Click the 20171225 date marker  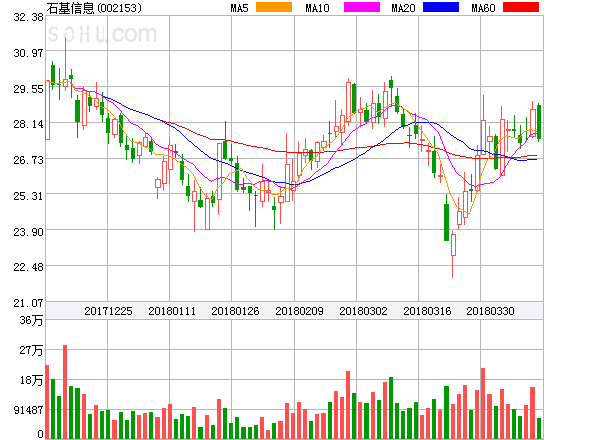[108, 311]
